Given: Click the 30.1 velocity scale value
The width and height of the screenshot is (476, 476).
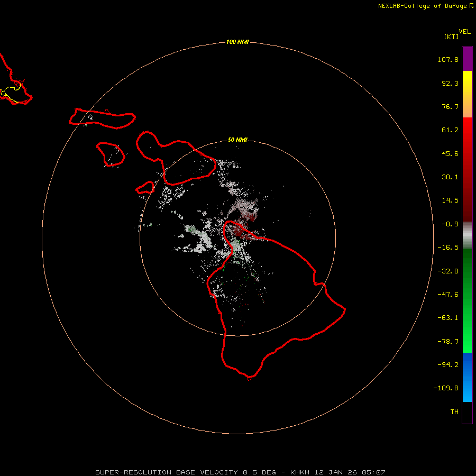Looking at the screenshot, I should point(450,177).
